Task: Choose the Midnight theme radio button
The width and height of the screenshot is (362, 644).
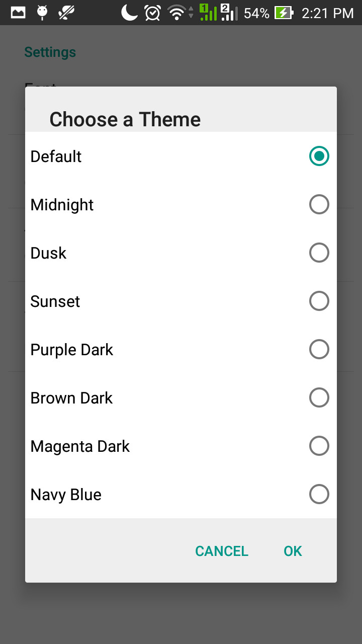Action: point(319,204)
